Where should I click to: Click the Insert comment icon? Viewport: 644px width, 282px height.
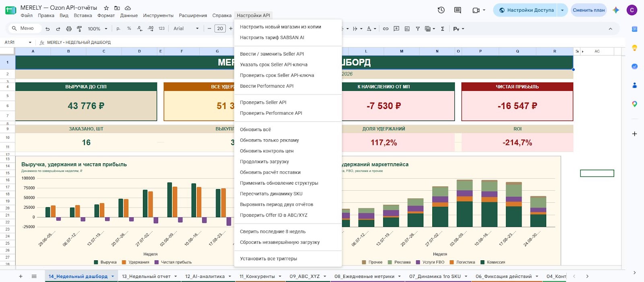396,29
